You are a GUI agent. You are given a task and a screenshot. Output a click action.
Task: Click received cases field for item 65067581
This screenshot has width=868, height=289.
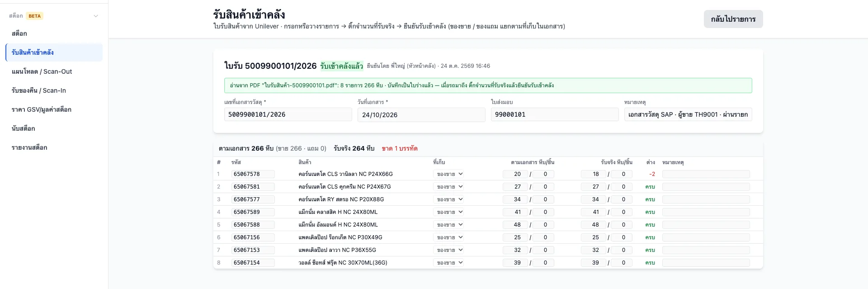[594, 187]
